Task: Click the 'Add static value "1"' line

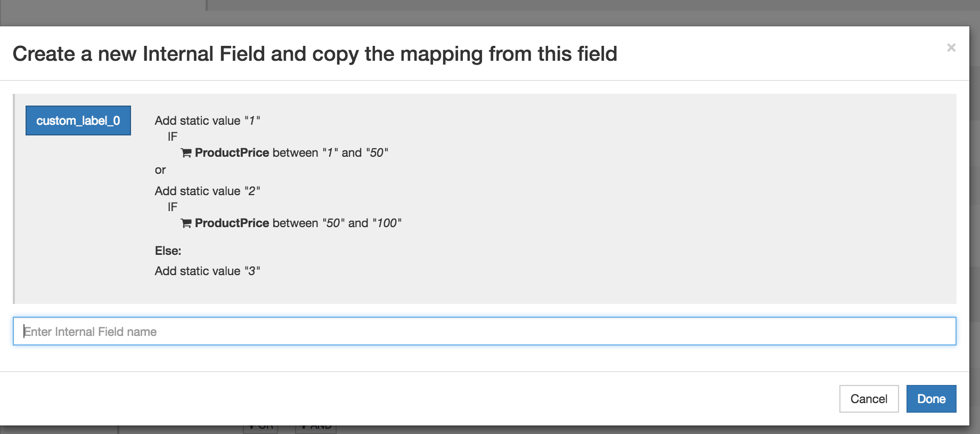Action: coord(207,120)
